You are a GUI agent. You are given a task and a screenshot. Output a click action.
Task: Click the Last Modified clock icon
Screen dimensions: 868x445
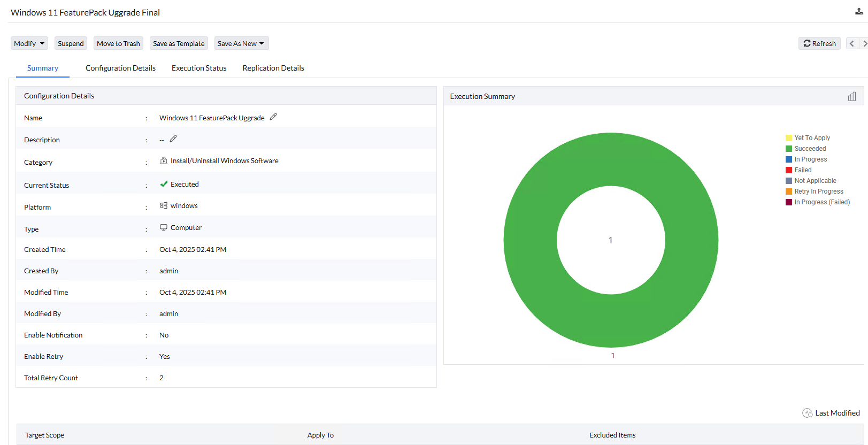pyautogui.click(x=807, y=413)
